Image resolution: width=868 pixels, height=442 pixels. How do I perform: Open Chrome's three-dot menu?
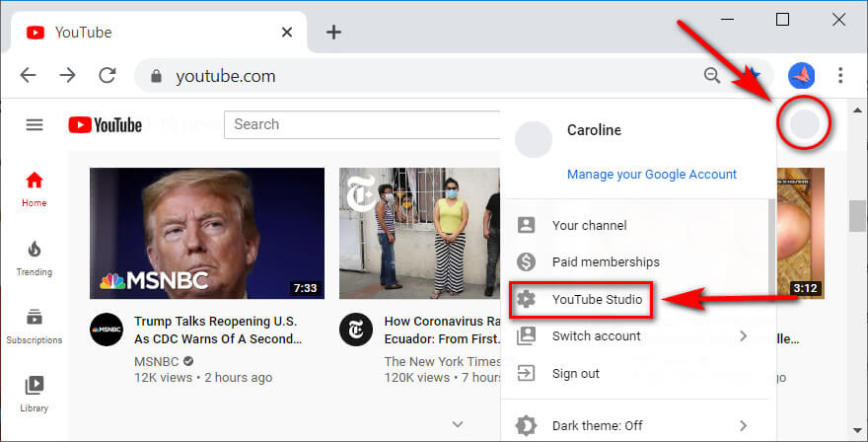click(x=840, y=75)
